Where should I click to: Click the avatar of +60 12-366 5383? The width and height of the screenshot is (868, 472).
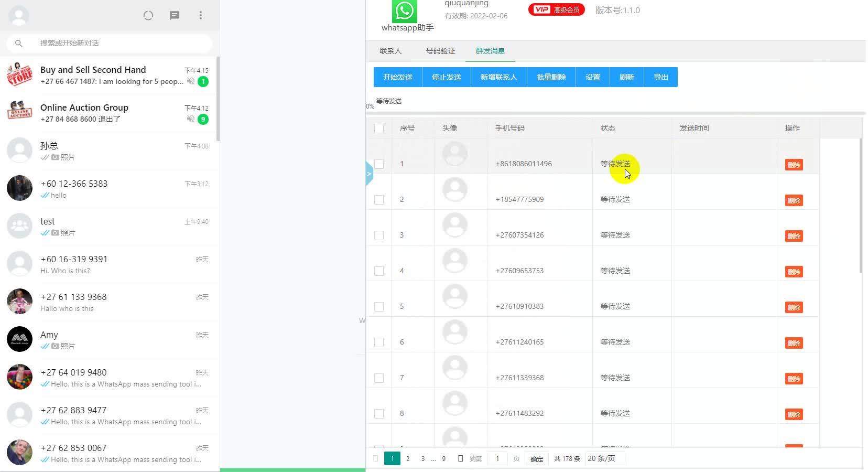pos(20,188)
